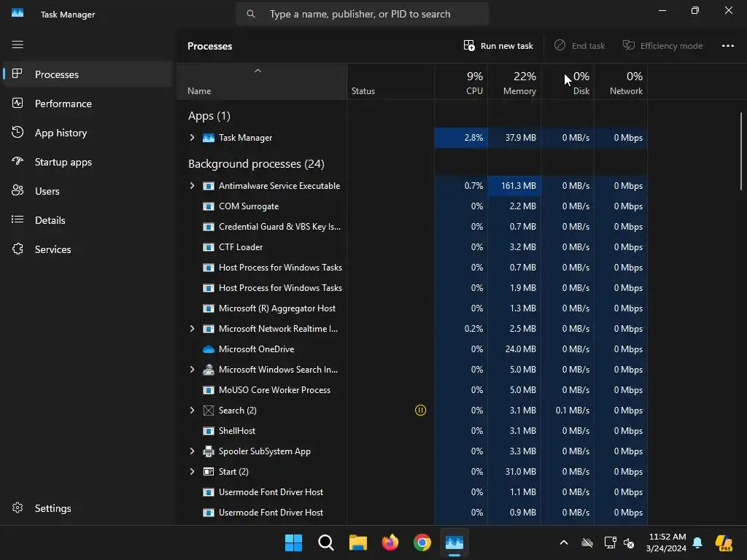Click the search magnifier icon
The image size is (747, 560).
tap(251, 14)
